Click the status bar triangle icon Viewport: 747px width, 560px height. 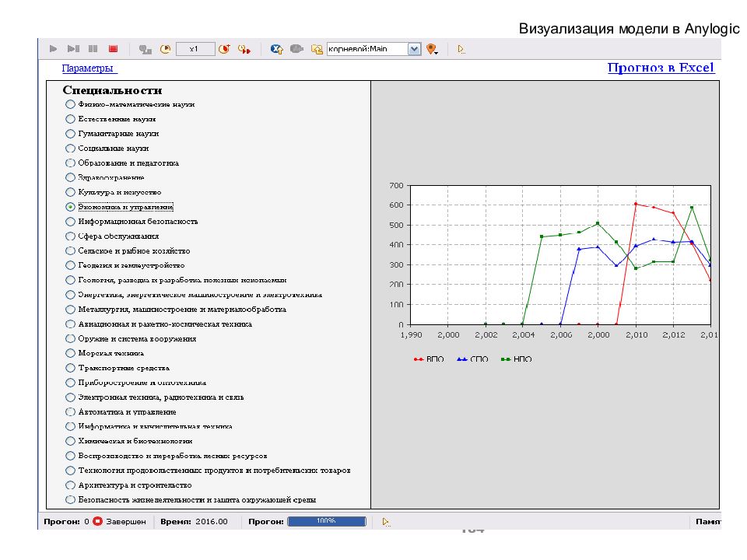[x=386, y=522]
